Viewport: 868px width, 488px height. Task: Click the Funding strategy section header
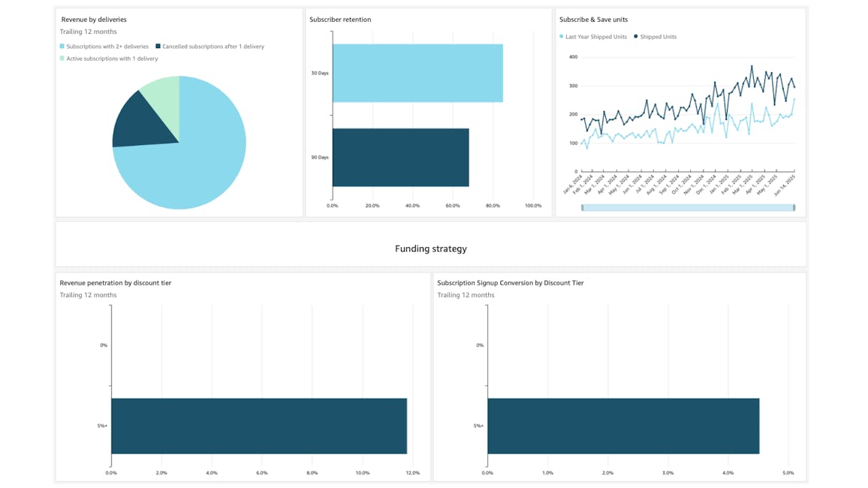(431, 249)
